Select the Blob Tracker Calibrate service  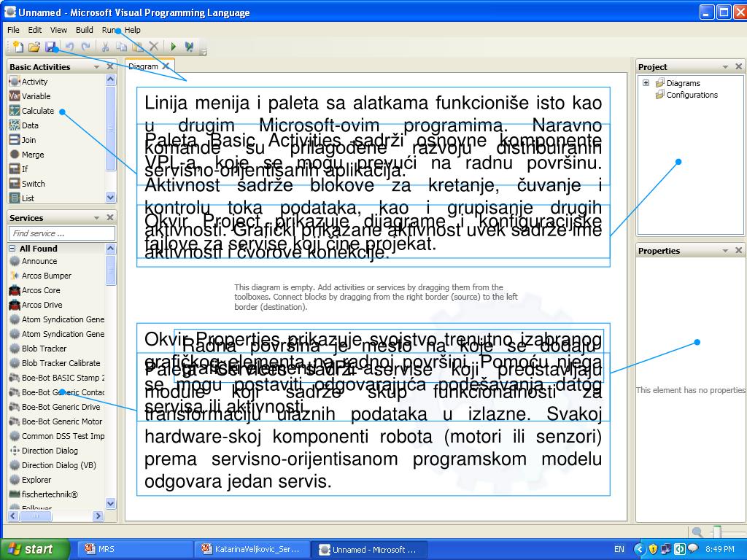(x=56, y=363)
